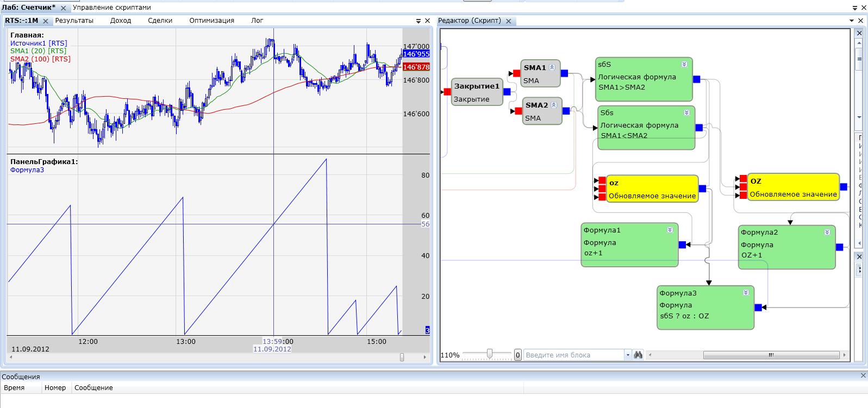
Task: Click the blue output port of lowercase oz block
Action: [702, 189]
